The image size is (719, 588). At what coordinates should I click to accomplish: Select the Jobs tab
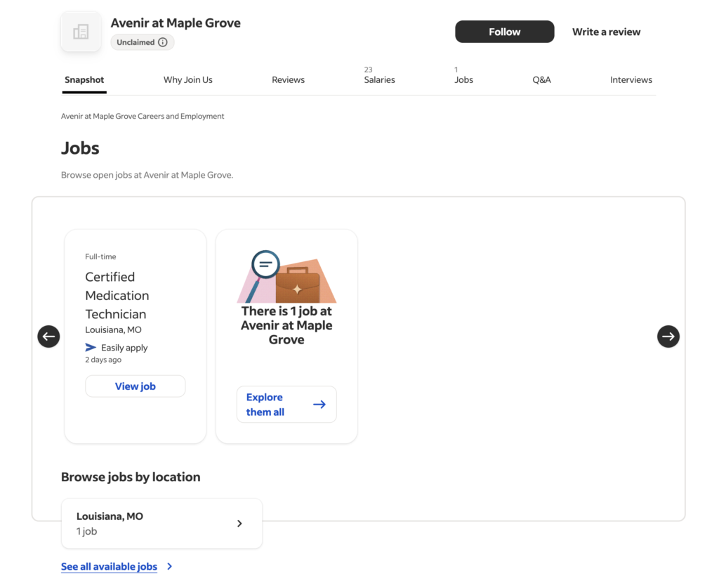click(x=463, y=79)
